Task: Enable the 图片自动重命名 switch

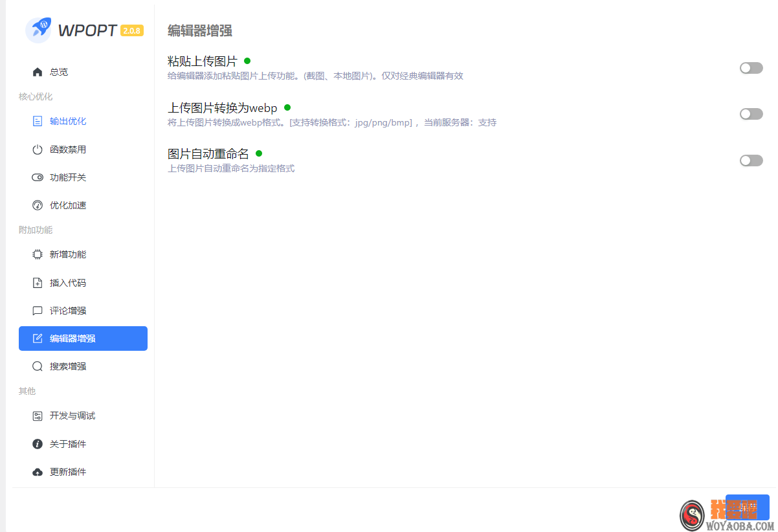Action: [751, 160]
